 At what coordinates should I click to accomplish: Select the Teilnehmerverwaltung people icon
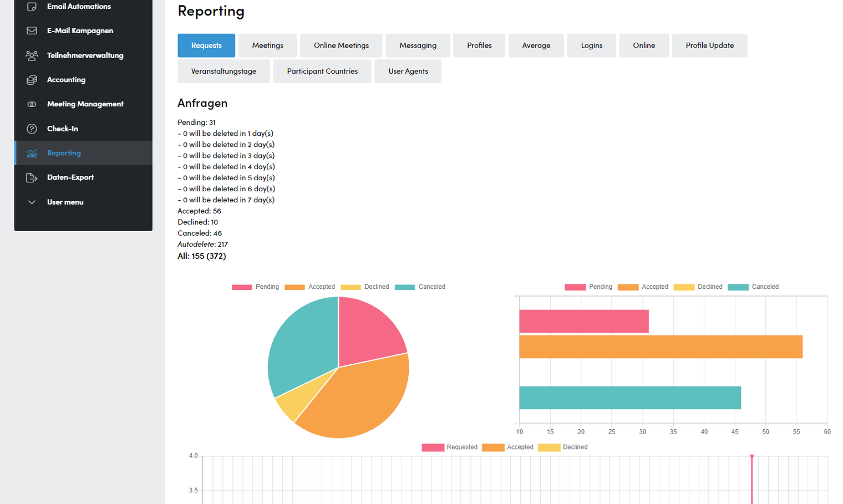[32, 55]
